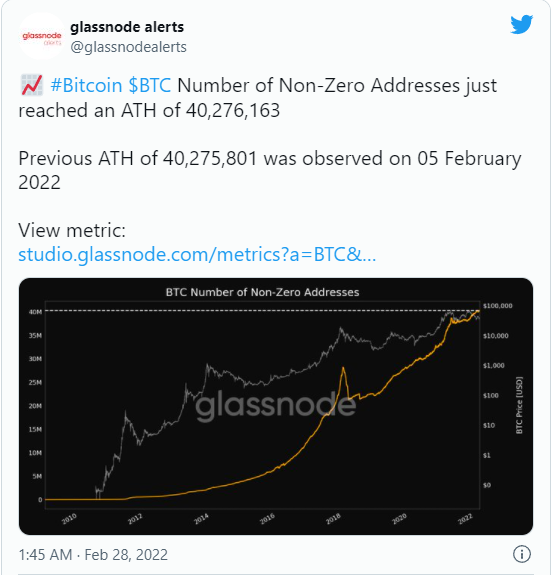
Task: Click the glassnode watermark in the chart
Action: pyautogui.click(x=276, y=406)
